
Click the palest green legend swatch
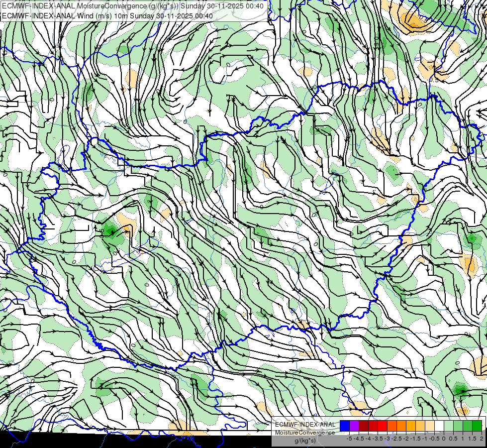pyautogui.click(x=449, y=426)
